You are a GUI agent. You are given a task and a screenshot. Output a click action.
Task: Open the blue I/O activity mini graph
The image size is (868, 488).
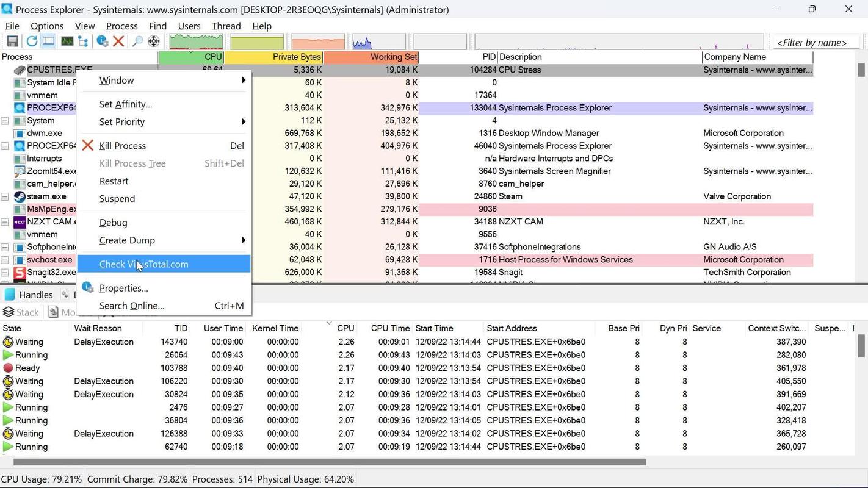point(379,41)
